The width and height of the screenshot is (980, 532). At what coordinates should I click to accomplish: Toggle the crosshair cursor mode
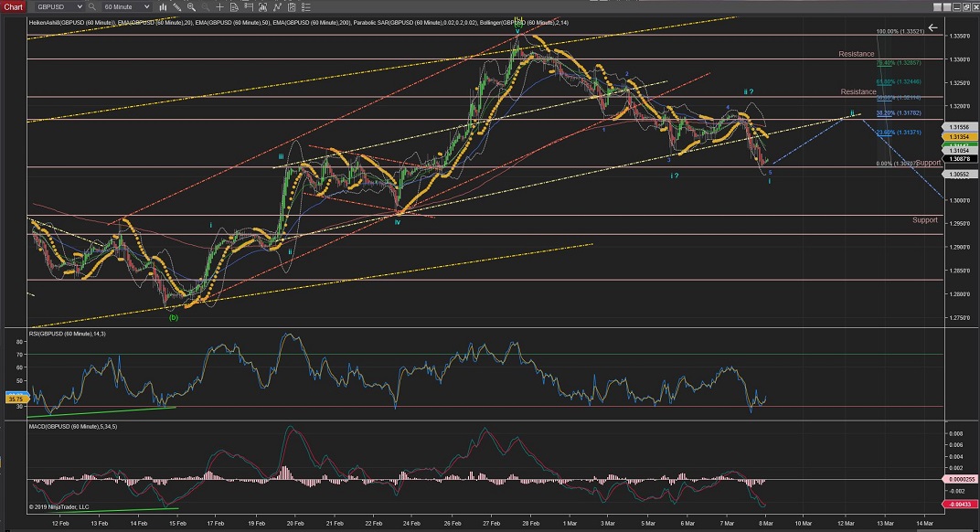219,6
